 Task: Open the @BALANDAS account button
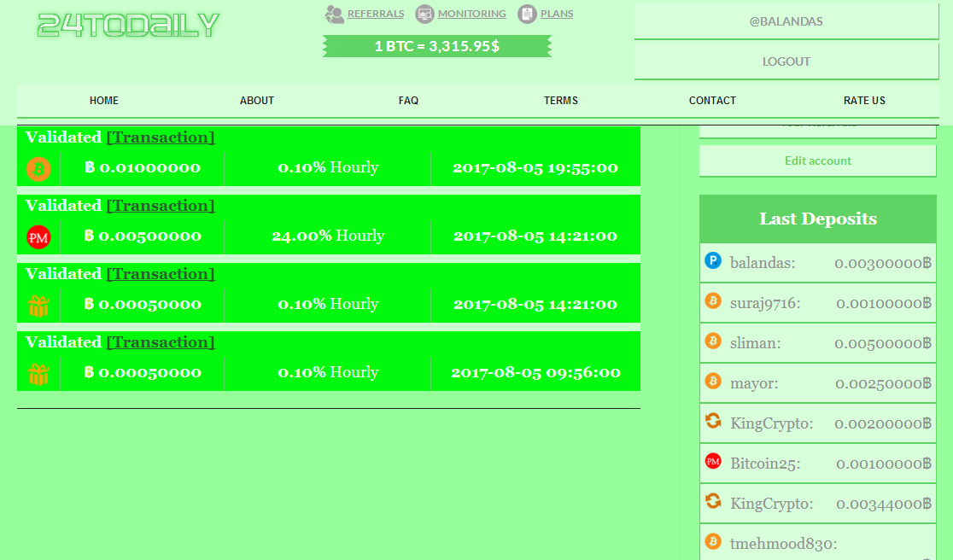point(786,21)
